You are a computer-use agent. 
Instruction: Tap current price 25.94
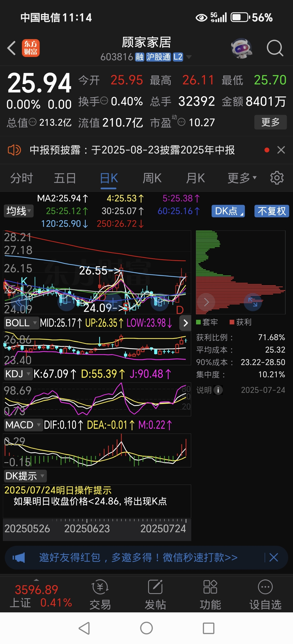pyautogui.click(x=39, y=83)
